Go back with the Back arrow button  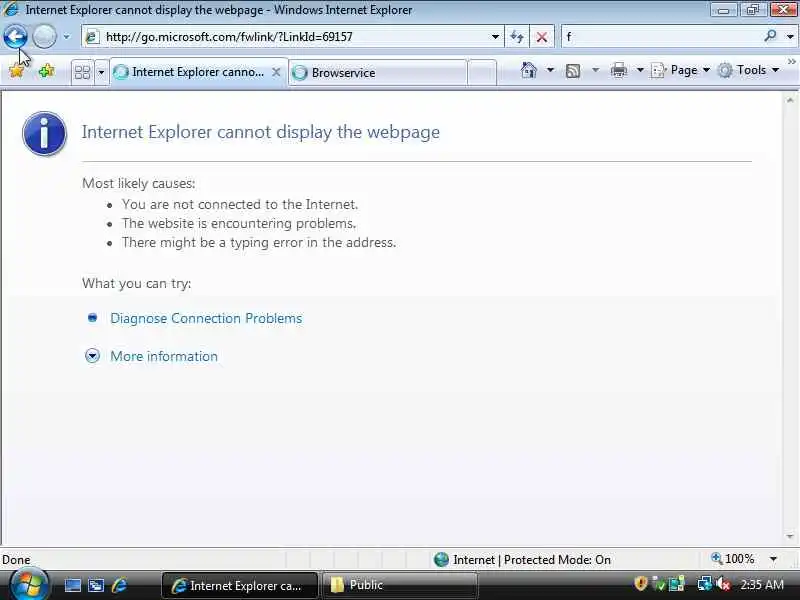15,37
